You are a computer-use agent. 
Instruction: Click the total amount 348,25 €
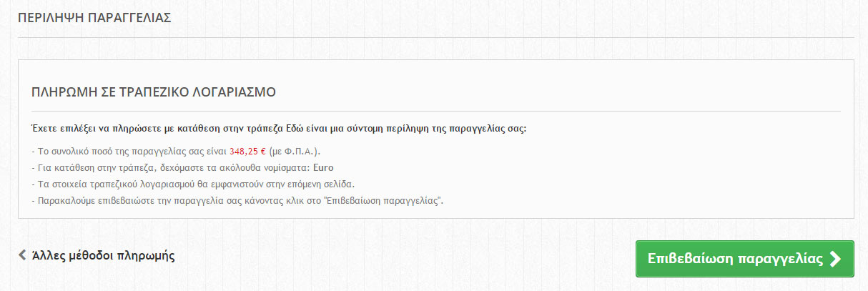pyautogui.click(x=248, y=152)
